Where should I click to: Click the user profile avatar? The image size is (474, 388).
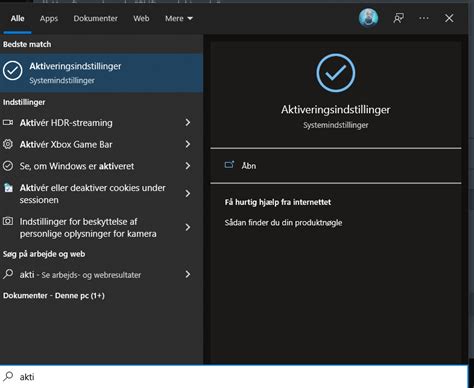click(x=368, y=18)
